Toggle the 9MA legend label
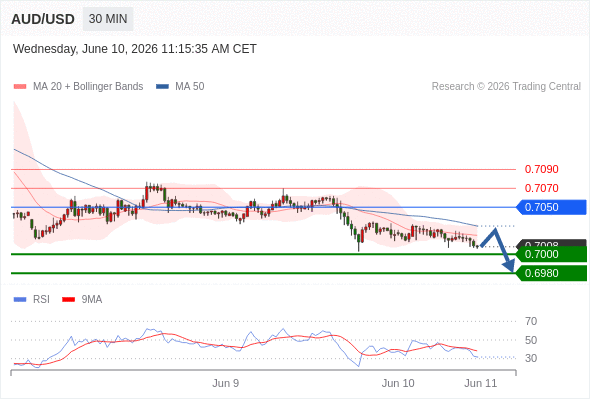590x400 pixels. [x=92, y=300]
